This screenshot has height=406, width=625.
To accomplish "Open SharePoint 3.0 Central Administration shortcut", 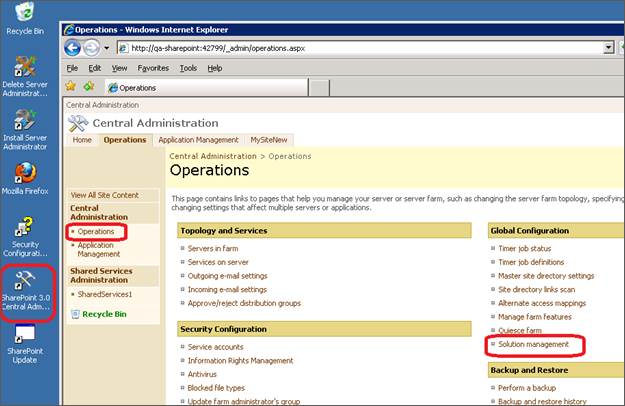I will tap(24, 284).
